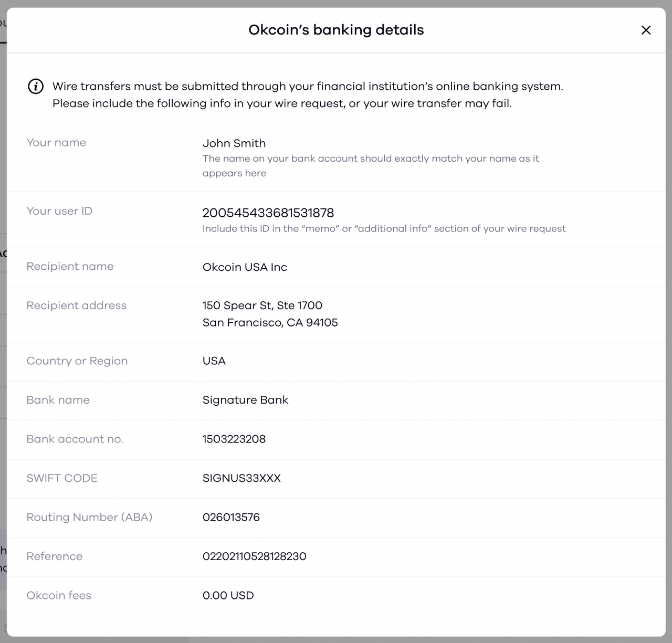The image size is (672, 643).
Task: Select the country value USA
Action: tap(214, 361)
